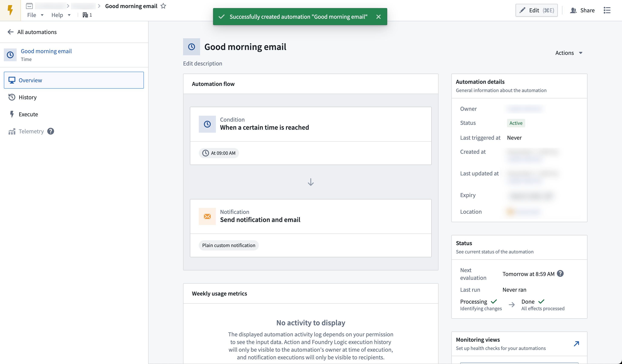Click the 'Never ran' last run value
Image resolution: width=622 pixels, height=364 pixels.
coord(514,290)
